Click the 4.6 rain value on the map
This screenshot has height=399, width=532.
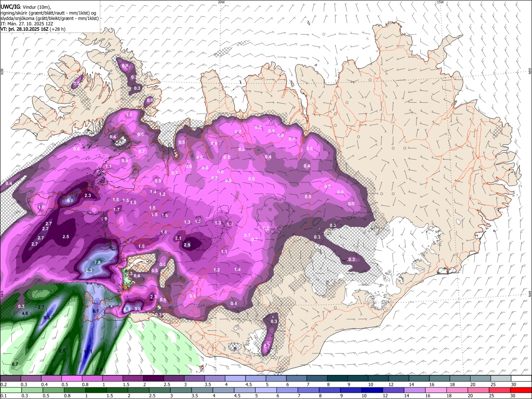25,313
